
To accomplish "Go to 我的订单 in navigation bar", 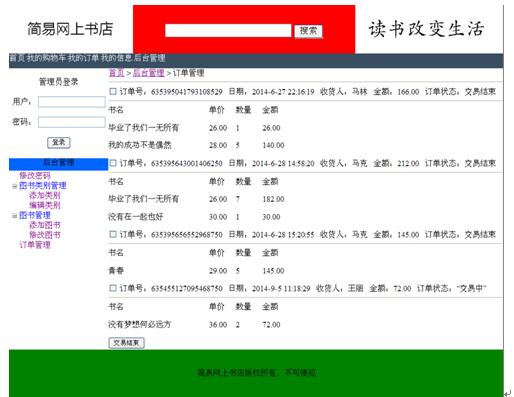I will pyautogui.click(x=84, y=58).
